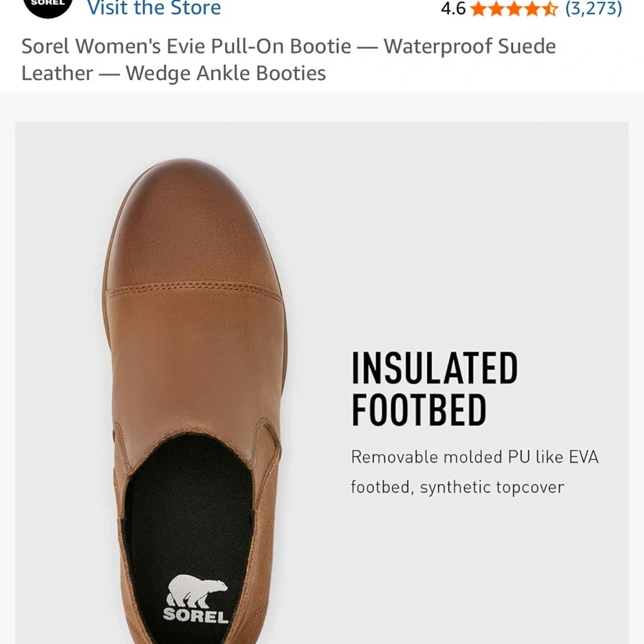Click the 'synthetic topcover' text

point(492,488)
